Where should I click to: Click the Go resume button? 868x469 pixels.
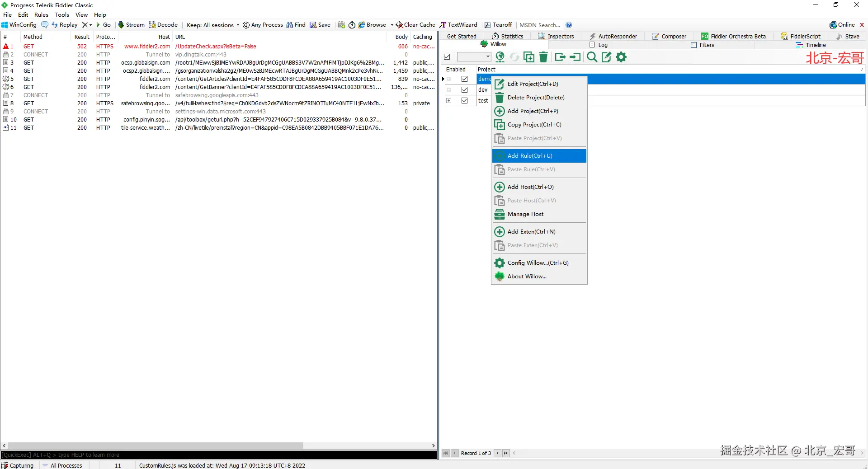coord(104,25)
